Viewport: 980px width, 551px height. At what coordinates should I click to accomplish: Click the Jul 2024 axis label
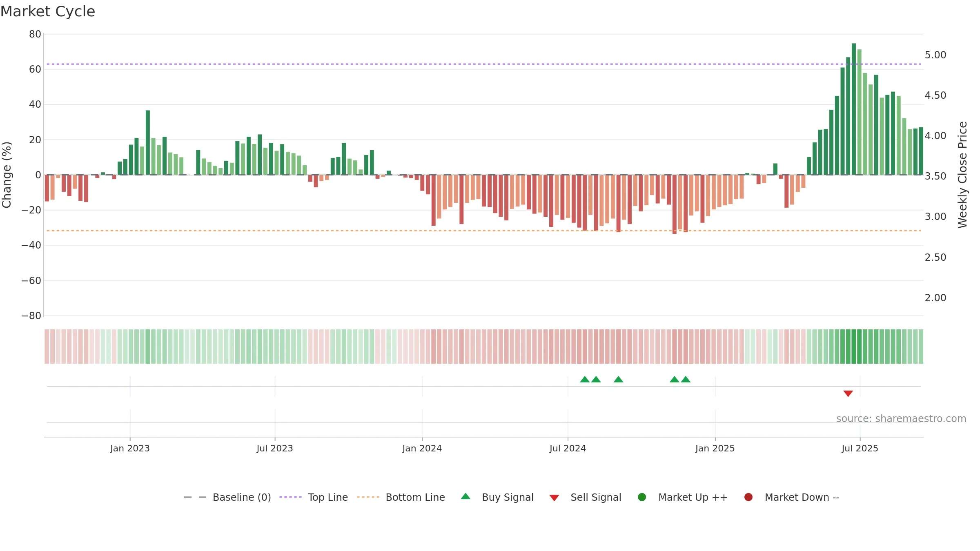568,448
